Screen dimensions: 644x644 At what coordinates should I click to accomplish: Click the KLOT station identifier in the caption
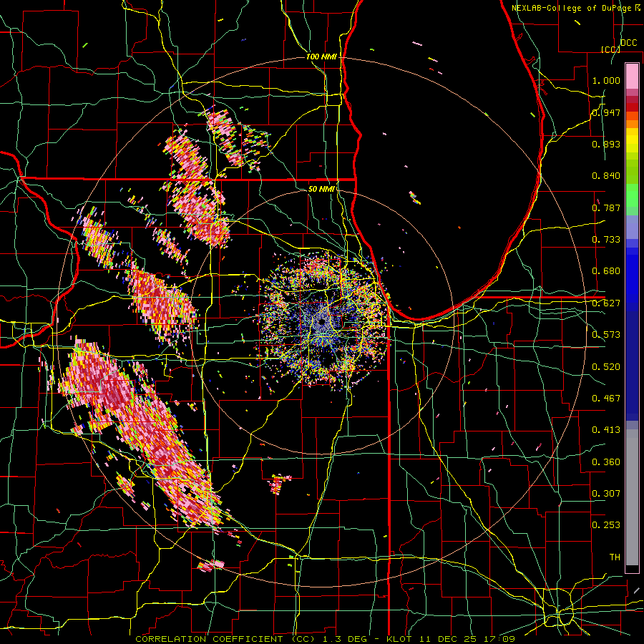(399, 639)
